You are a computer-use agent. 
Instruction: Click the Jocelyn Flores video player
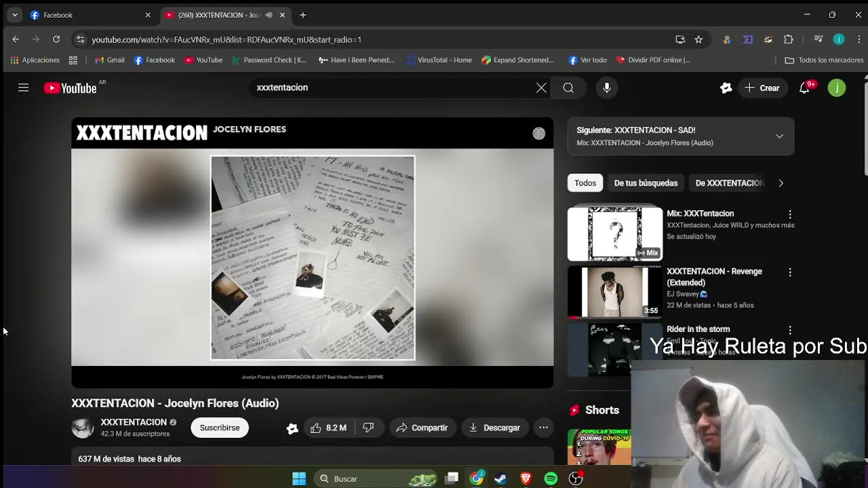(313, 253)
